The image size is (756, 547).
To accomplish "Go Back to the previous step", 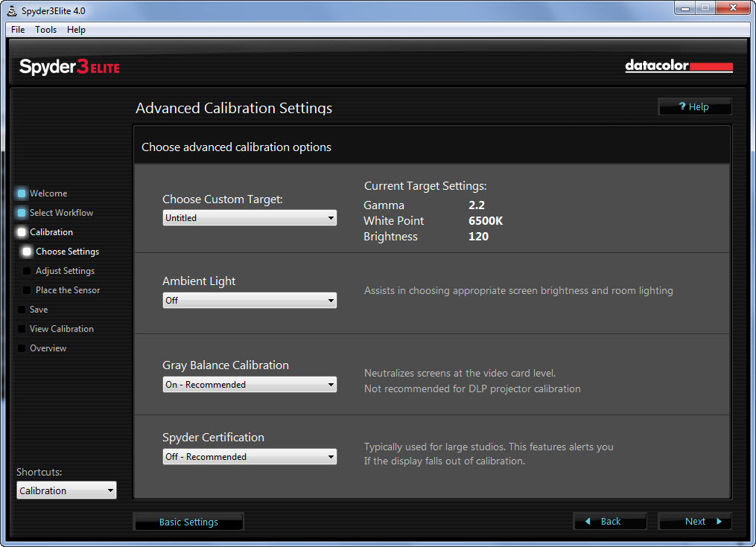I will pyautogui.click(x=610, y=522).
